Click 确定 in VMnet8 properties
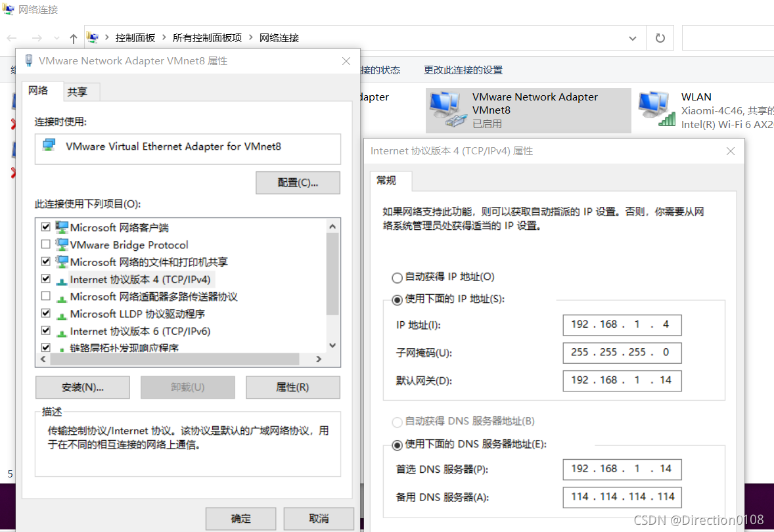774x532 pixels. point(241,519)
